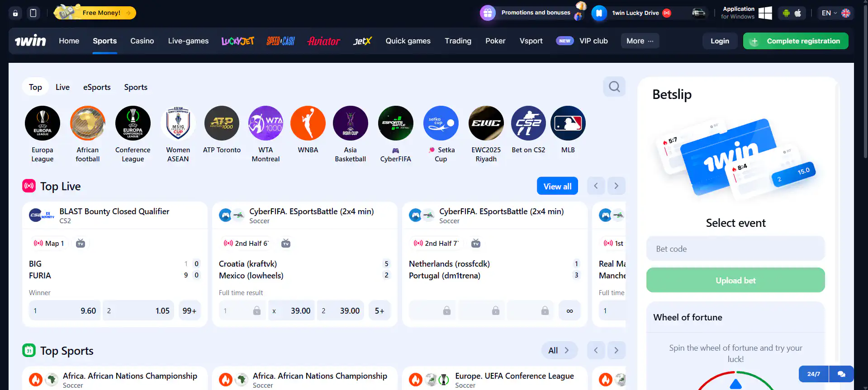The image size is (868, 390).
Task: Open Trading in main navigation
Action: click(x=458, y=41)
